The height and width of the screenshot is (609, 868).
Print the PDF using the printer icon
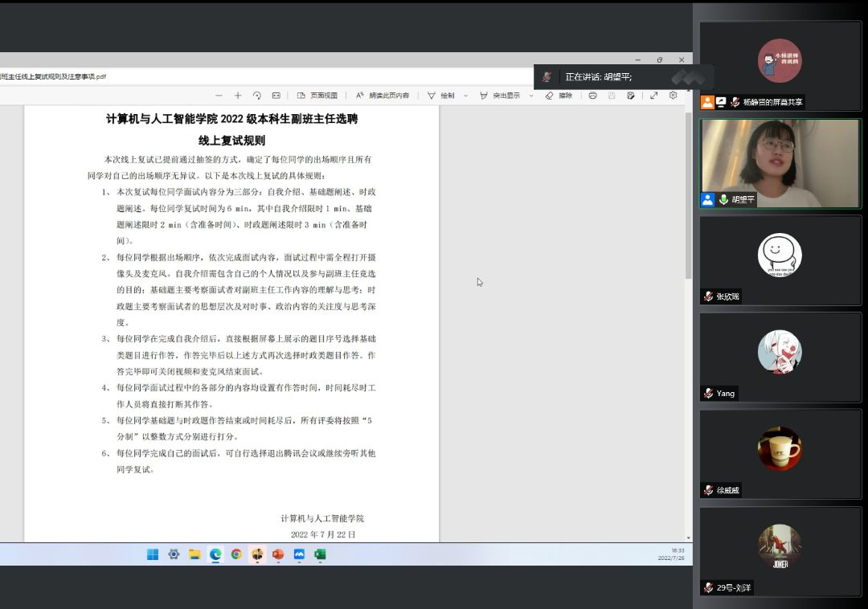(592, 96)
